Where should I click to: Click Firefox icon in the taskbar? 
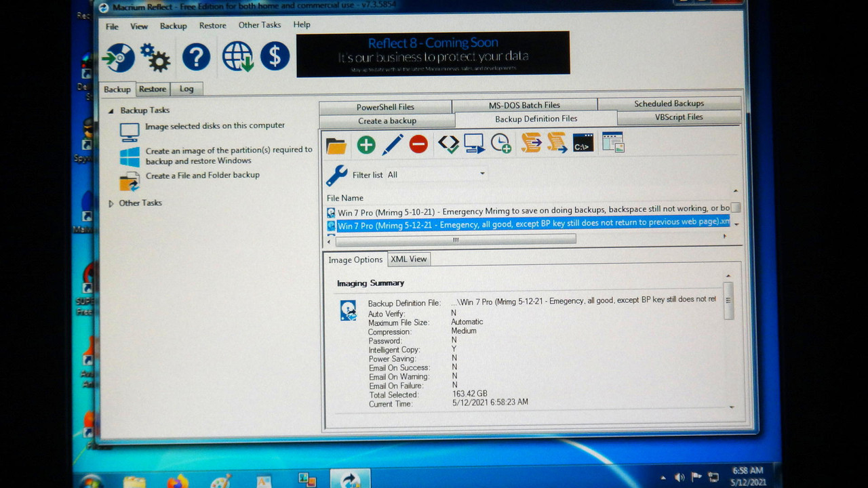tap(178, 482)
